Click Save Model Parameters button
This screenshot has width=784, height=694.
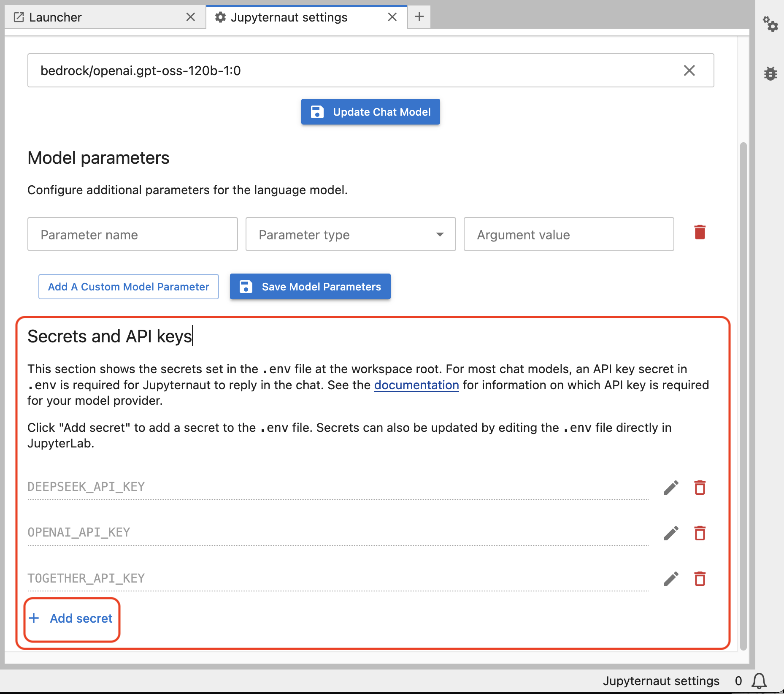coord(310,287)
